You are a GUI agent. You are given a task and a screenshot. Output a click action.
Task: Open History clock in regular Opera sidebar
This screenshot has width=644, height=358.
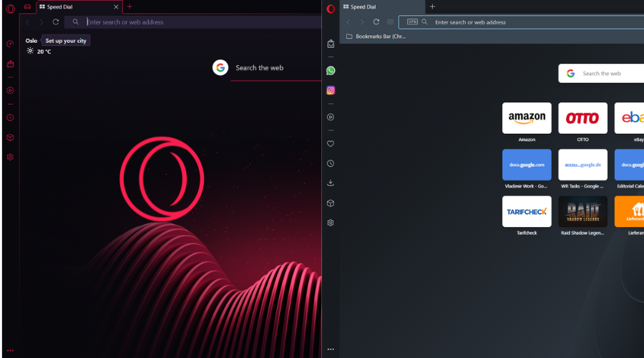pyautogui.click(x=331, y=163)
